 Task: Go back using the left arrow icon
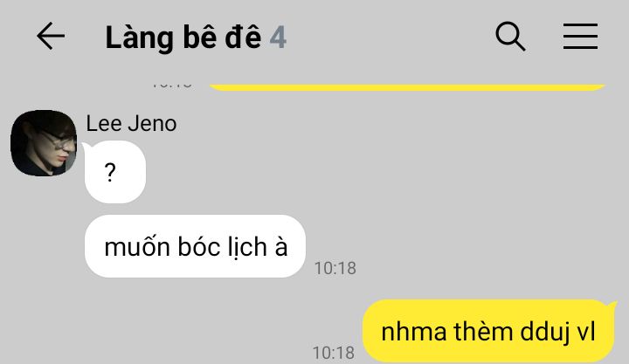[51, 36]
